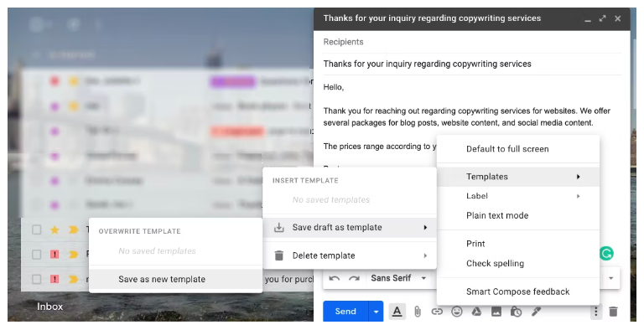Click the Recipients field

pos(472,42)
